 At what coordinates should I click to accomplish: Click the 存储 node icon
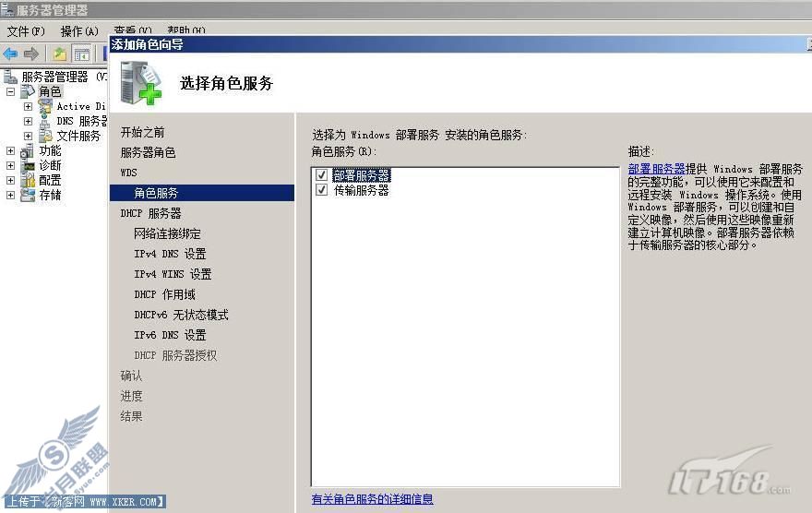28,196
